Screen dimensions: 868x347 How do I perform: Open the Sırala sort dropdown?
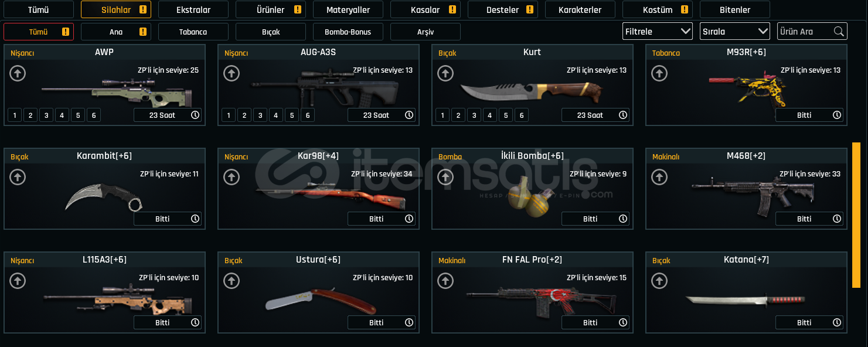coord(735,32)
